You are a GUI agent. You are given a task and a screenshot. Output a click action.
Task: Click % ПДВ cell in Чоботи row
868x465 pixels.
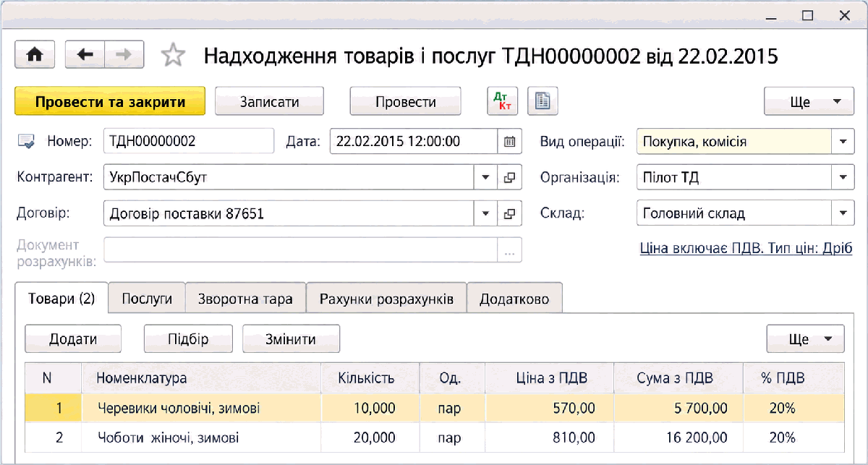coord(793,438)
